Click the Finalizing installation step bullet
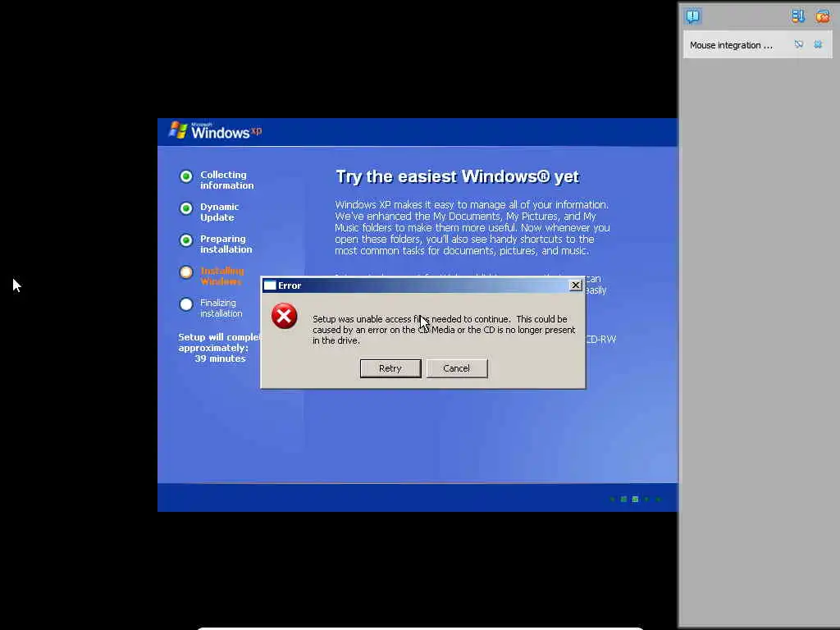This screenshot has height=630, width=840. coord(186,304)
